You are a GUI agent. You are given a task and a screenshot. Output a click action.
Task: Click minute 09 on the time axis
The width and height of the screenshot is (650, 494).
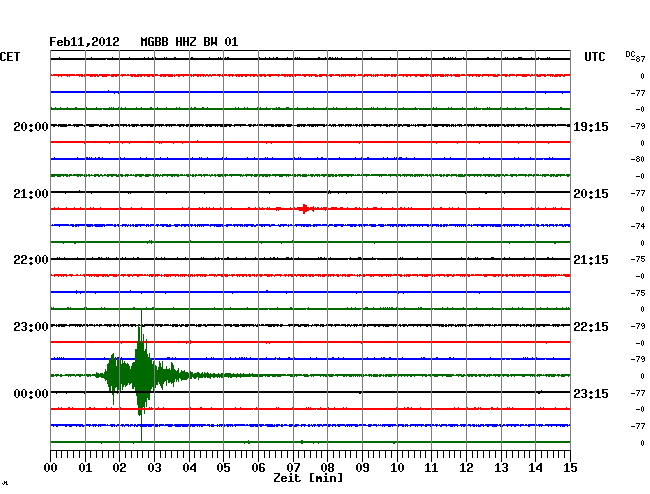tap(362, 468)
